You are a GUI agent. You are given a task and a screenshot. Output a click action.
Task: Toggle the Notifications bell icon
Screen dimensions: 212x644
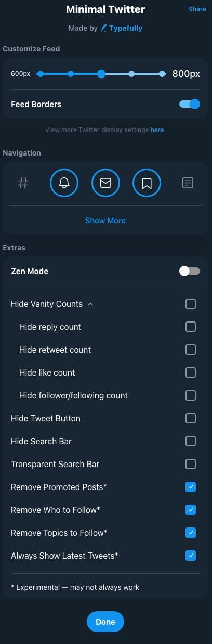coord(64,183)
